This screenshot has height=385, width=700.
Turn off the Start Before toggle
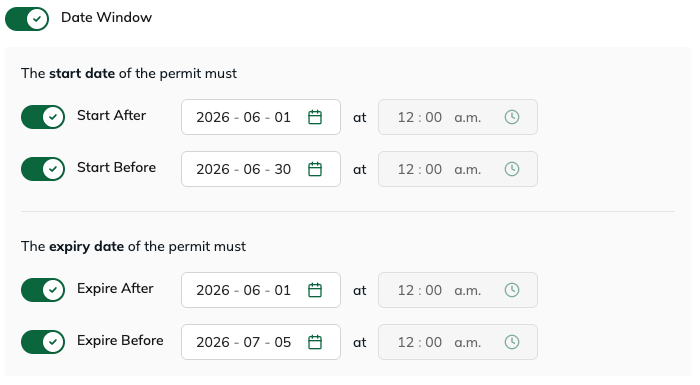43,169
